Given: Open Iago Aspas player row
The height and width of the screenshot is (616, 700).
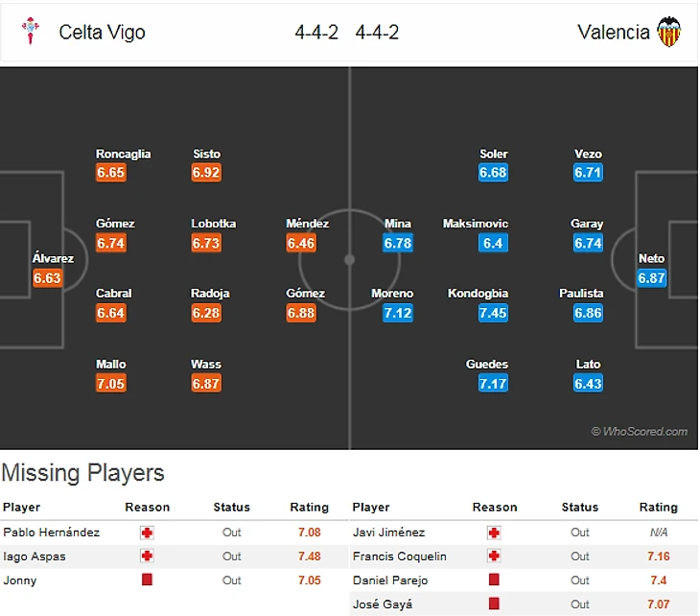Looking at the screenshot, I should coord(175,557).
